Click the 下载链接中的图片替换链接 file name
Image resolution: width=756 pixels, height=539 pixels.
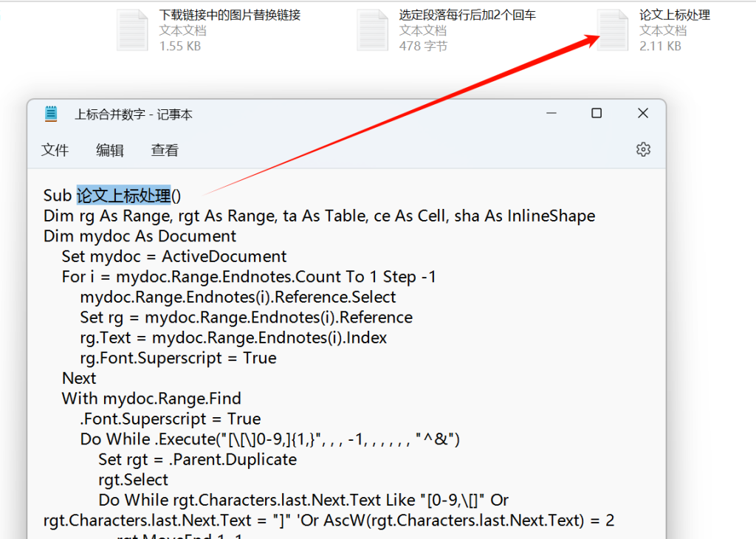click(230, 15)
